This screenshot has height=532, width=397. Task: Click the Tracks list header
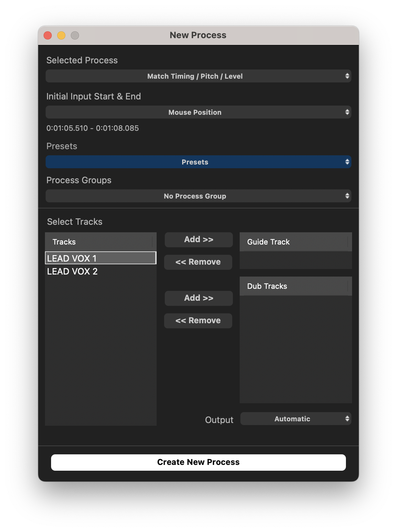coord(100,242)
